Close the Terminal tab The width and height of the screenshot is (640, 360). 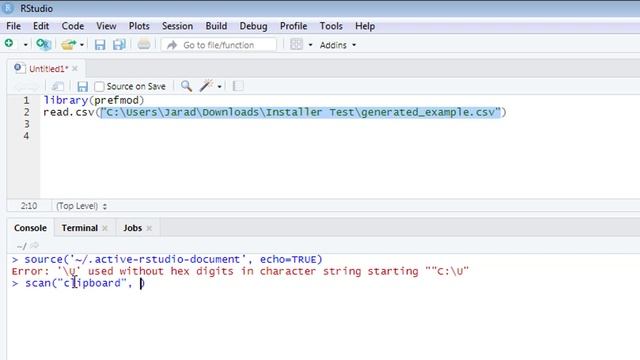105,228
